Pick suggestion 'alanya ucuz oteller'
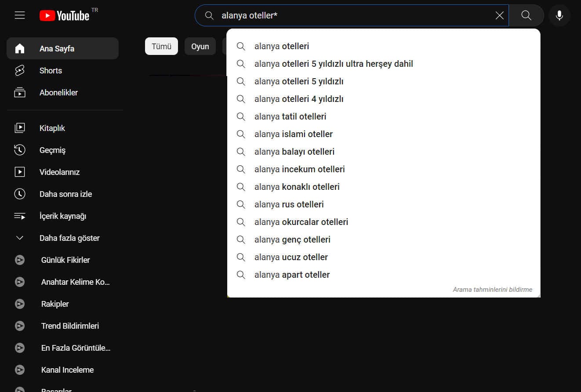581x392 pixels. 383,257
